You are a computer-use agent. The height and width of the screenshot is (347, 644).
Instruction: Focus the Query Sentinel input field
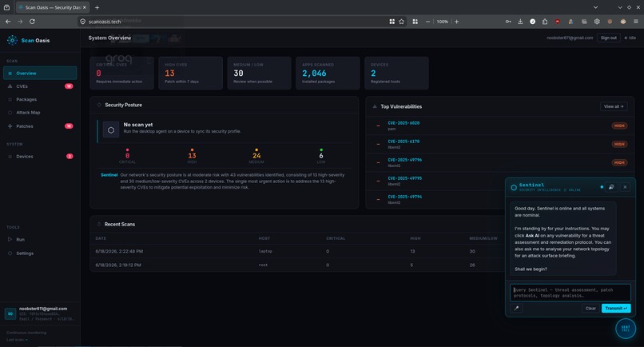pyautogui.click(x=570, y=293)
